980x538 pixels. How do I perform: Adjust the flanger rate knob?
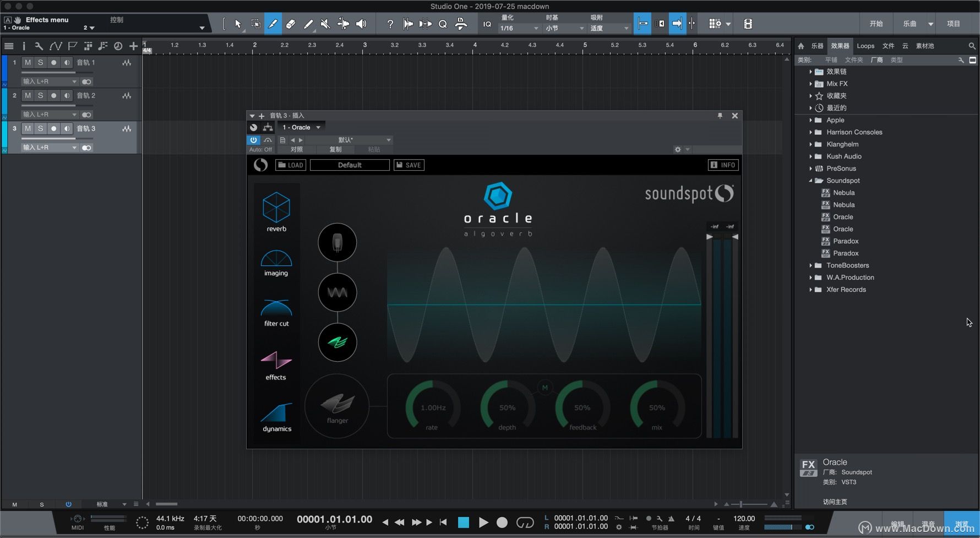point(433,408)
